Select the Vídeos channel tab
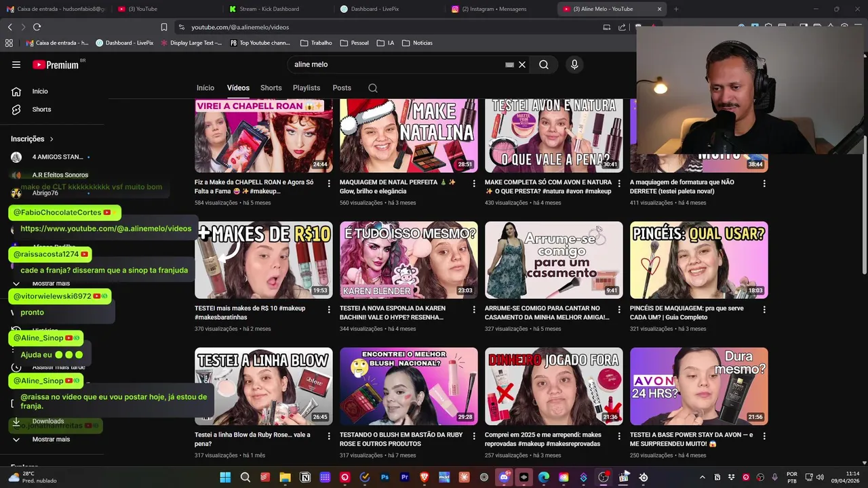The width and height of the screenshot is (868, 488). pos(238,88)
